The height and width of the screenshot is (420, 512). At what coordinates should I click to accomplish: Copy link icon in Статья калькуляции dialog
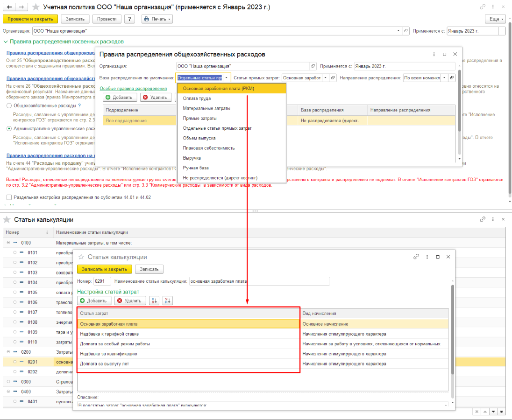416,257
